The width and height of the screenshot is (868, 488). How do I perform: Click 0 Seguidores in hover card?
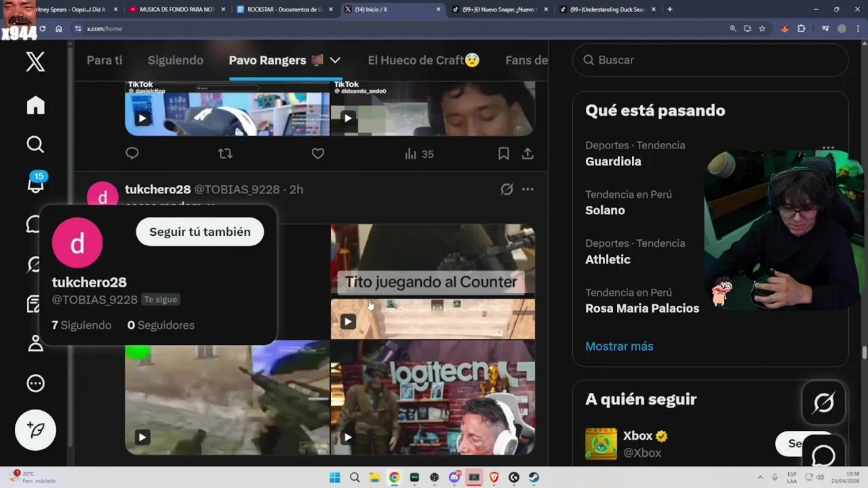pyautogui.click(x=161, y=325)
